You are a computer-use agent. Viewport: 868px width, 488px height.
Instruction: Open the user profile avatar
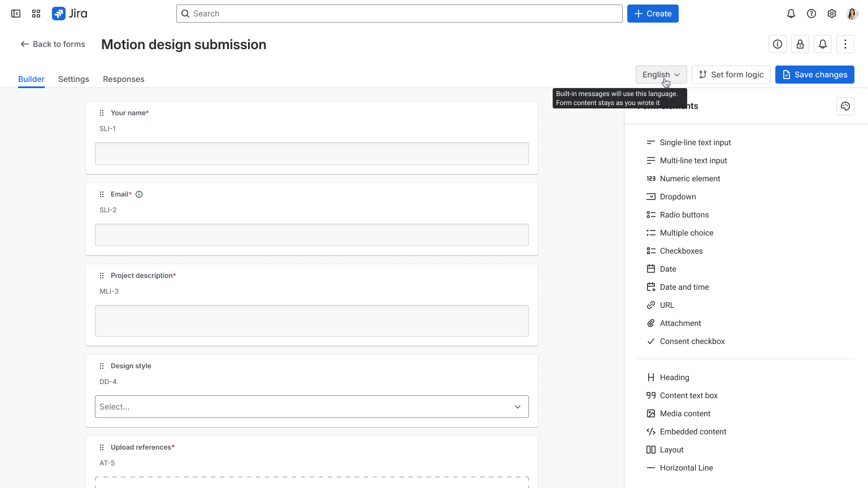852,14
